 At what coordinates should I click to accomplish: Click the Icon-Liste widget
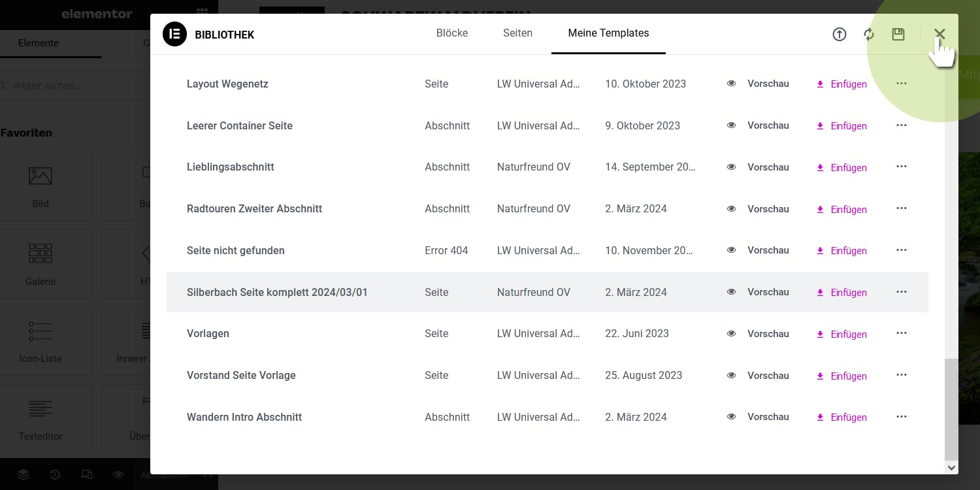(x=41, y=340)
